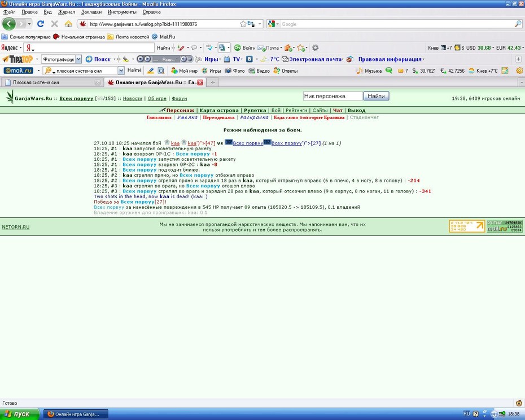Image resolution: width=525 pixels, height=420 pixels.
Task: Open the Карта острова link
Action: click(x=219, y=110)
